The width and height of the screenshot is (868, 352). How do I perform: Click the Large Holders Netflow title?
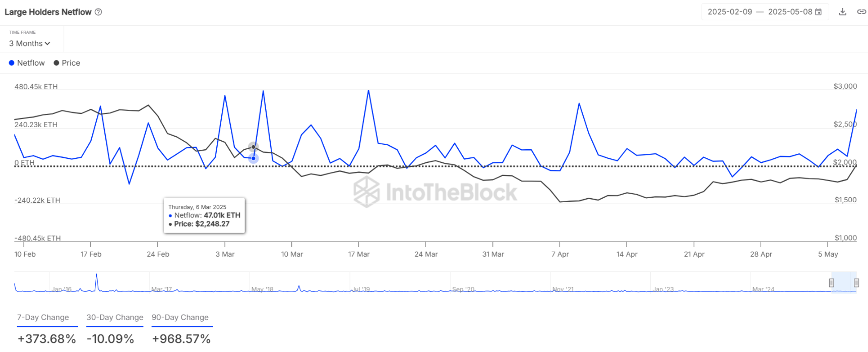pos(48,12)
